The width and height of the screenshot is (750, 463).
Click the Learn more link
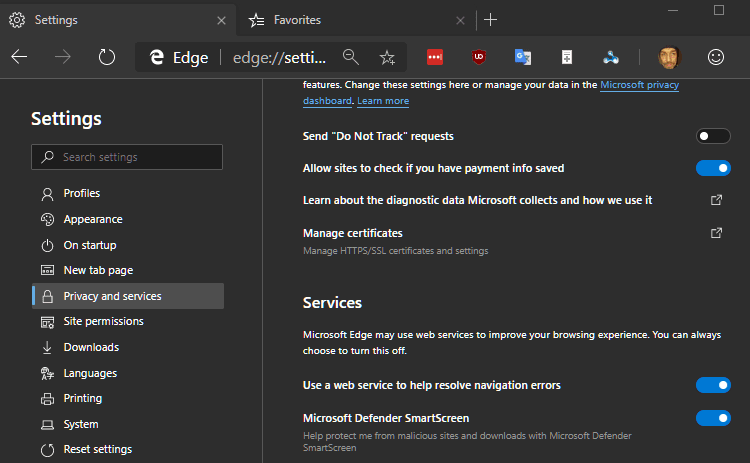(x=383, y=101)
